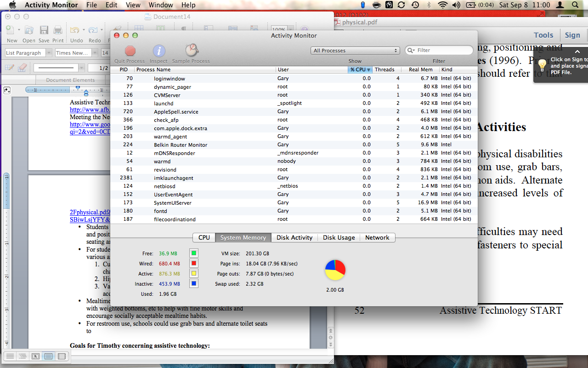
Task: Click the volume speaker menu bar icon
Action: coord(456,5)
